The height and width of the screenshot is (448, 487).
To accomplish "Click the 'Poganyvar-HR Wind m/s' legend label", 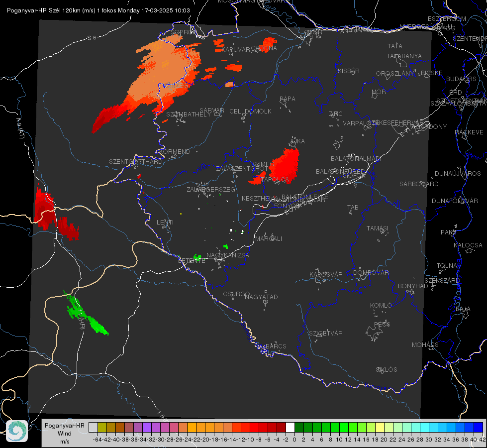I will 65,434.
